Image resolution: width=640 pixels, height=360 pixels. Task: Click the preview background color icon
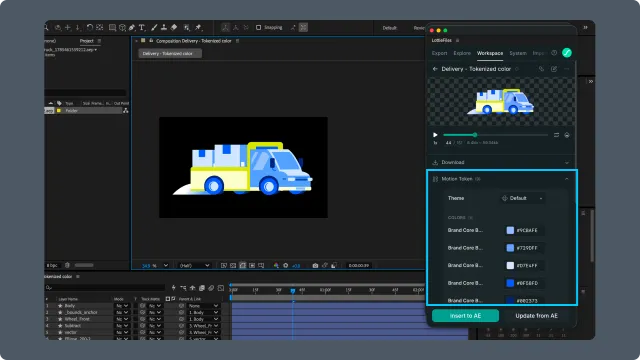(x=567, y=135)
